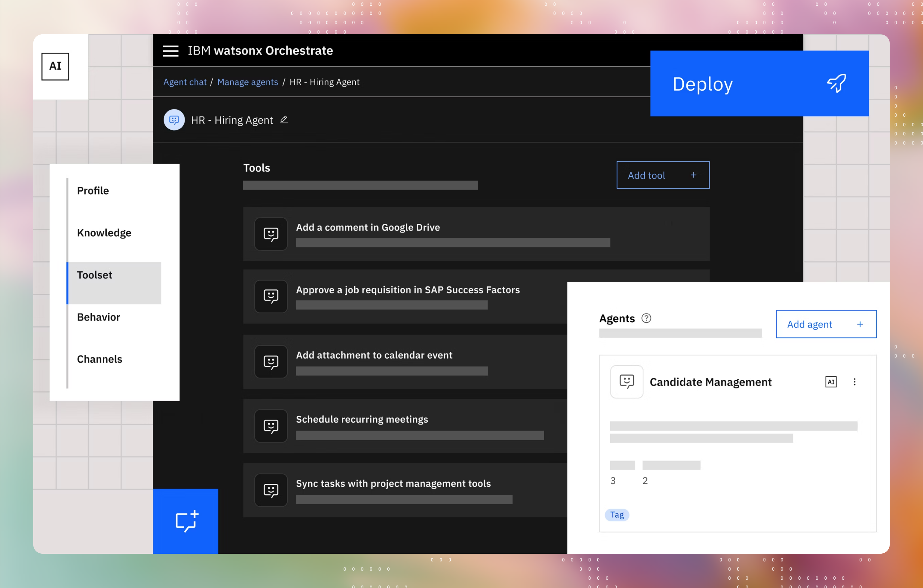Switch to the Profile section

[x=93, y=191]
